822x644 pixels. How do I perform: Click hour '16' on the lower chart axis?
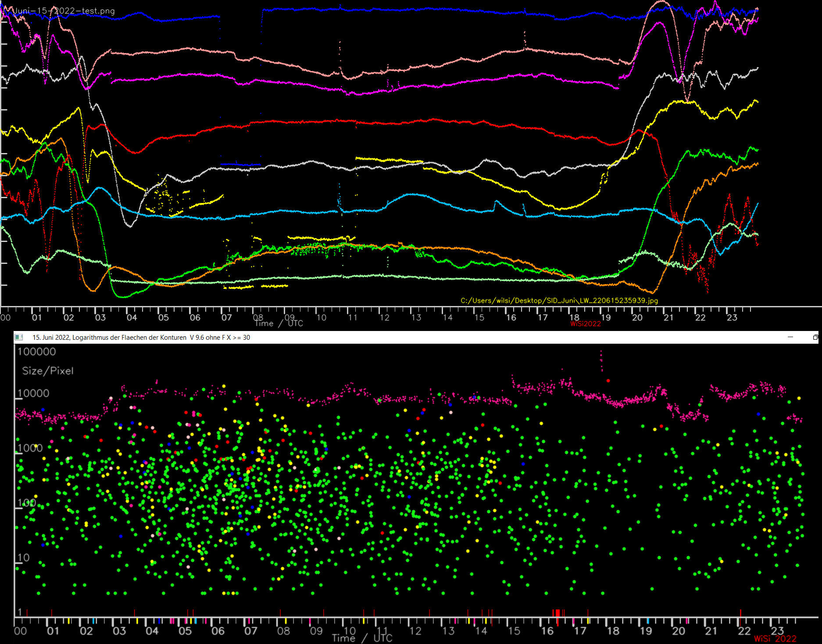coord(547,631)
